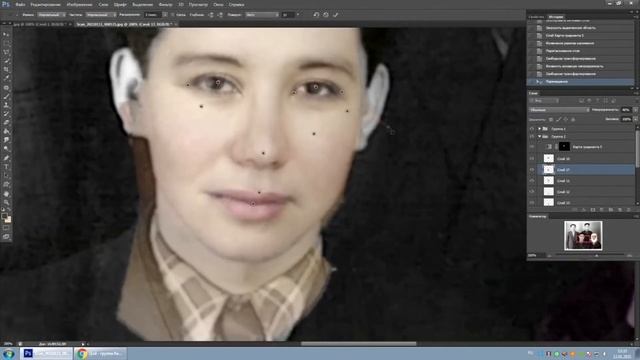
Task: Set pin depth forward
Action: [211, 15]
